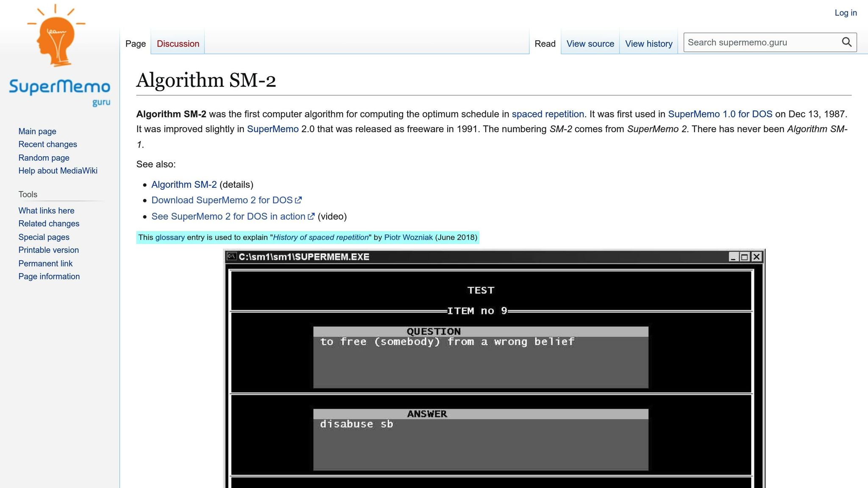
Task: Open the glossary link in note
Action: (170, 237)
